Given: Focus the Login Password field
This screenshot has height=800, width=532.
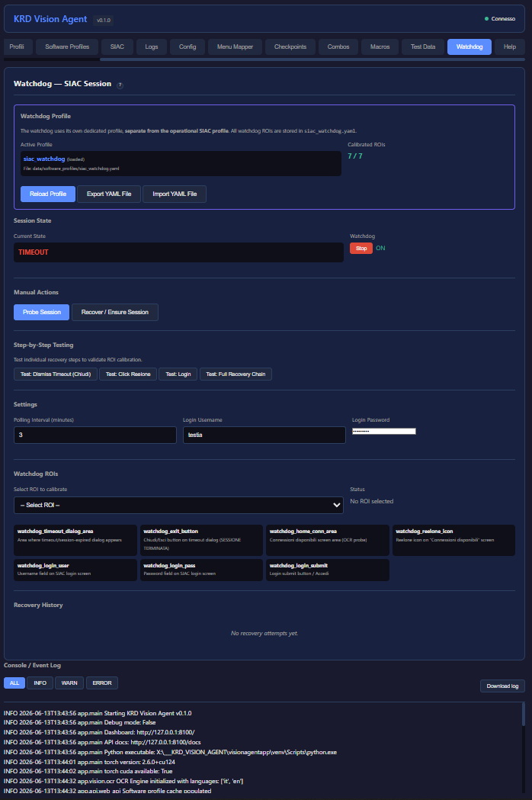Looking at the screenshot, I should coord(384,432).
